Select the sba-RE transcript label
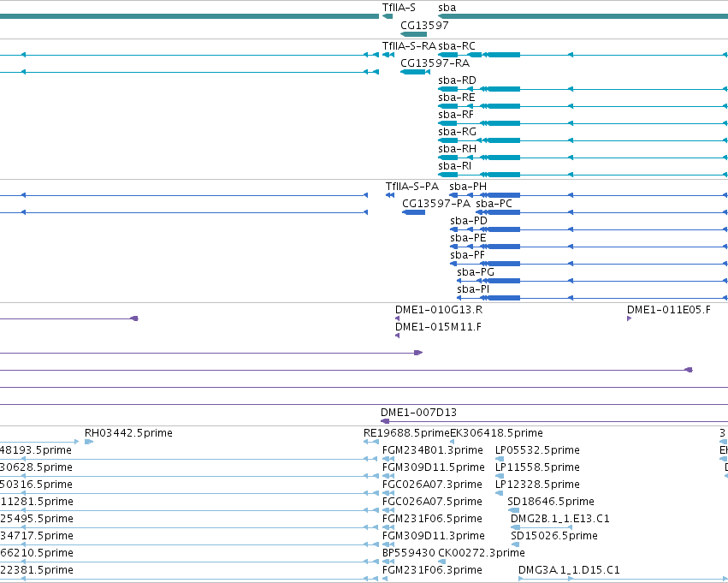The height and width of the screenshot is (583, 728). [457, 98]
